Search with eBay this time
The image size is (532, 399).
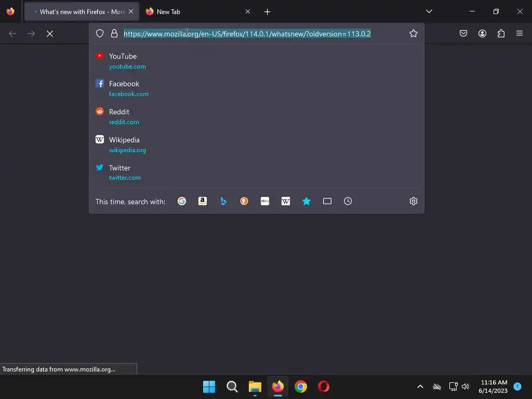point(265,201)
